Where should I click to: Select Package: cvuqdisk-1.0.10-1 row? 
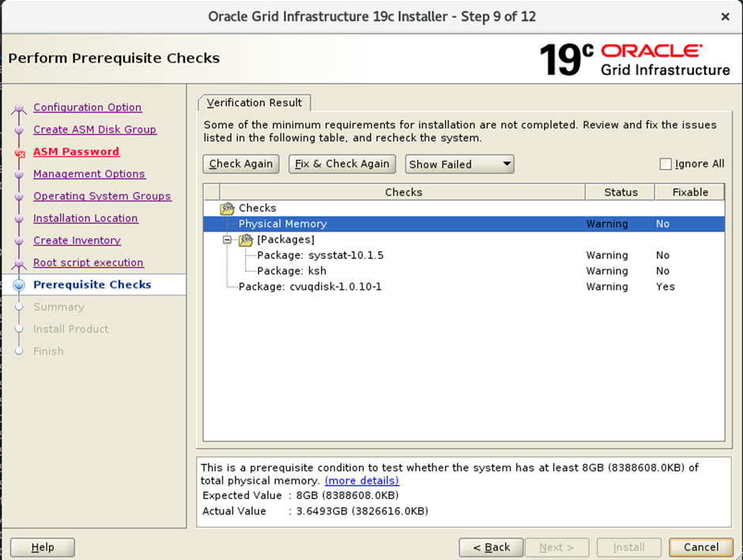coord(464,287)
